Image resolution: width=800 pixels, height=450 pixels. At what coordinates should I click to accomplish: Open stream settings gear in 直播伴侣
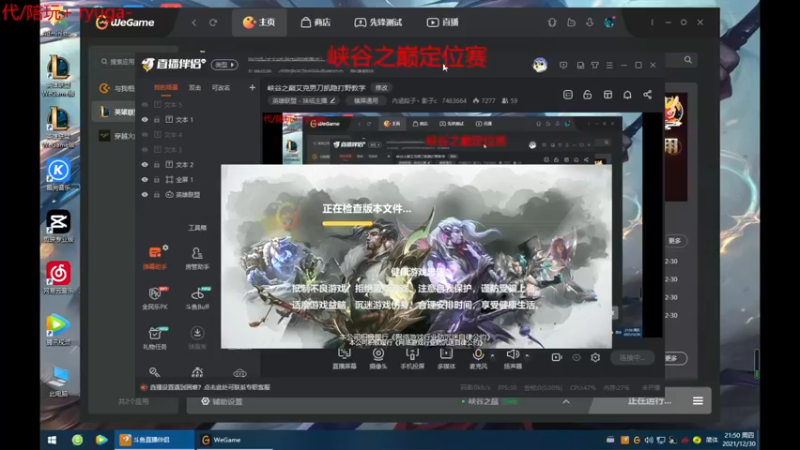pyautogui.click(x=595, y=358)
